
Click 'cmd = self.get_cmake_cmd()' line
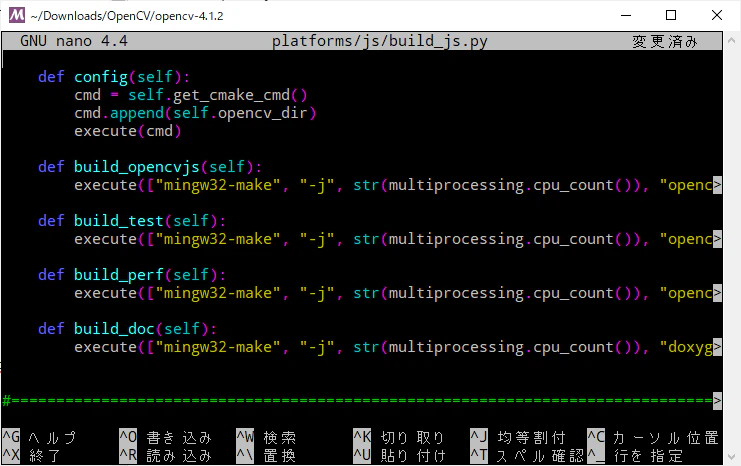click(190, 95)
